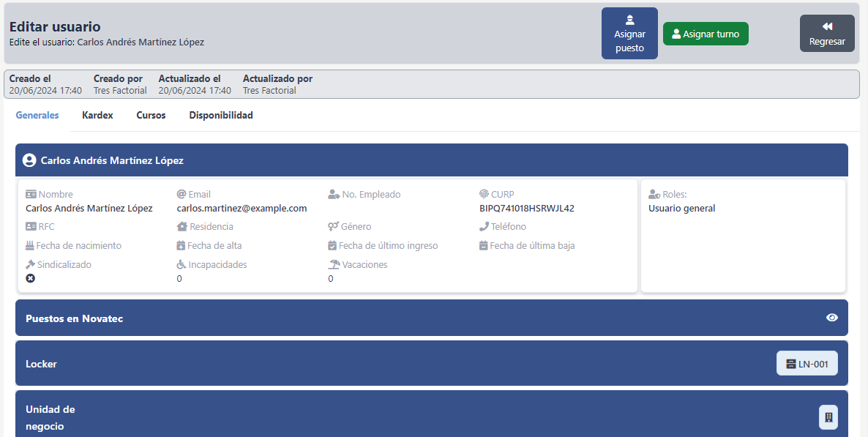Viewport: 868px width, 437px height.
Task: Click the fingerprint icon next to CURP
Action: click(484, 195)
